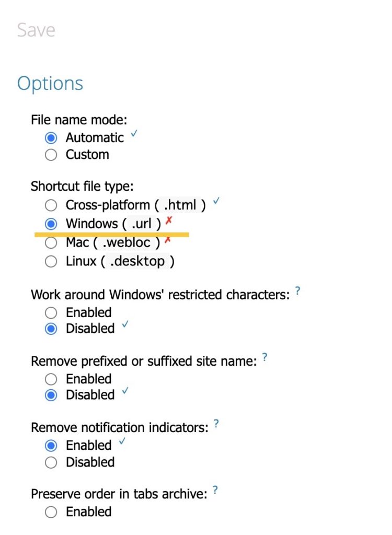The width and height of the screenshot is (392, 535).
Task: Open help for Windows restricted characters setting
Action: coord(298,292)
